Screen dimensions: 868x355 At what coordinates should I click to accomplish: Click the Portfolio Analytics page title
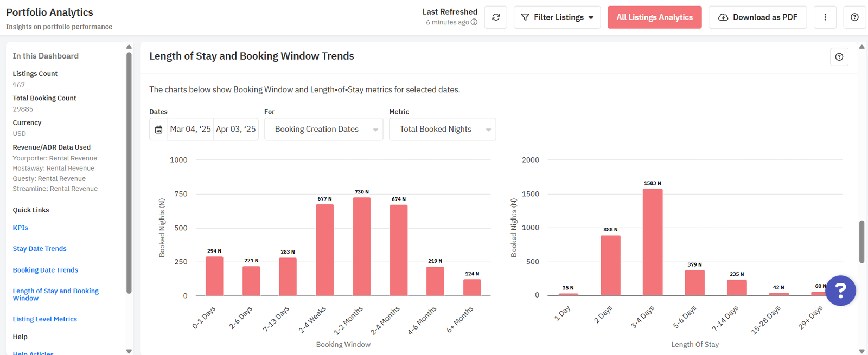(x=49, y=12)
